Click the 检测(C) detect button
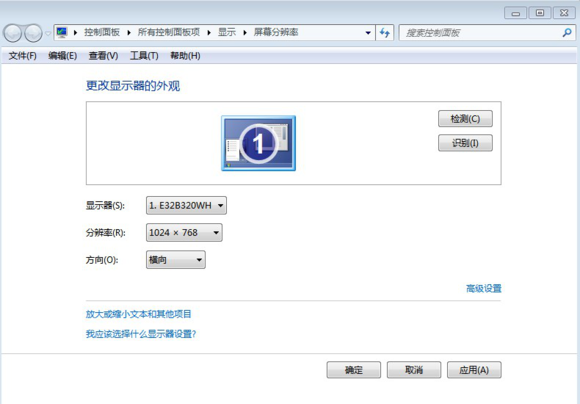This screenshot has height=404, width=580. pos(465,119)
